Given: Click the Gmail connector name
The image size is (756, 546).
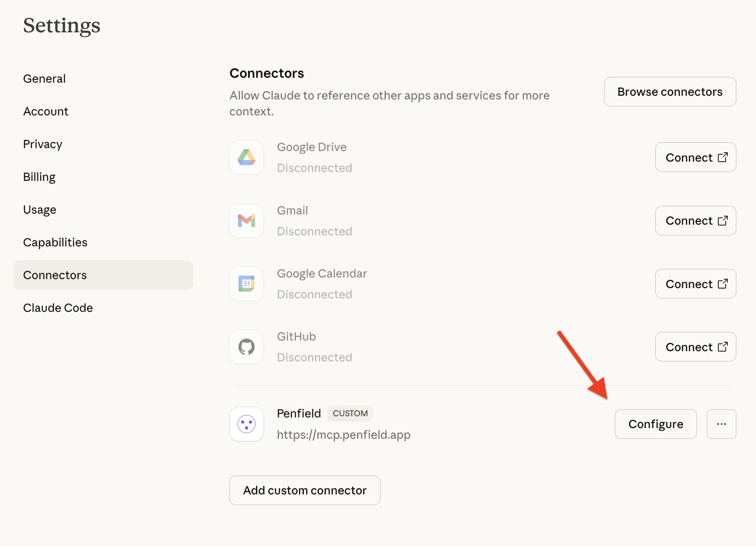Looking at the screenshot, I should click(292, 210).
